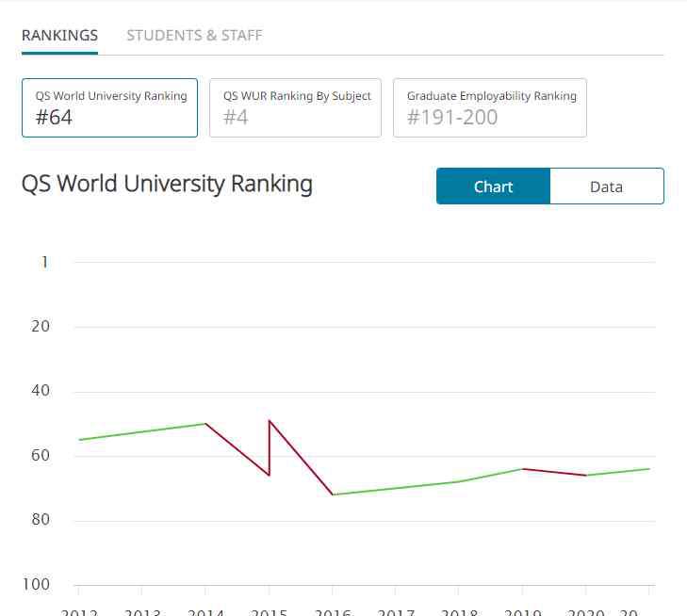
Task: Click the y-axis label 20
Action: [x=41, y=326]
